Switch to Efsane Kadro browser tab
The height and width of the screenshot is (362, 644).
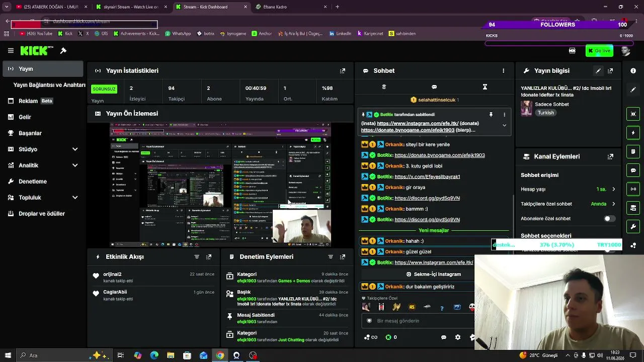(292, 7)
